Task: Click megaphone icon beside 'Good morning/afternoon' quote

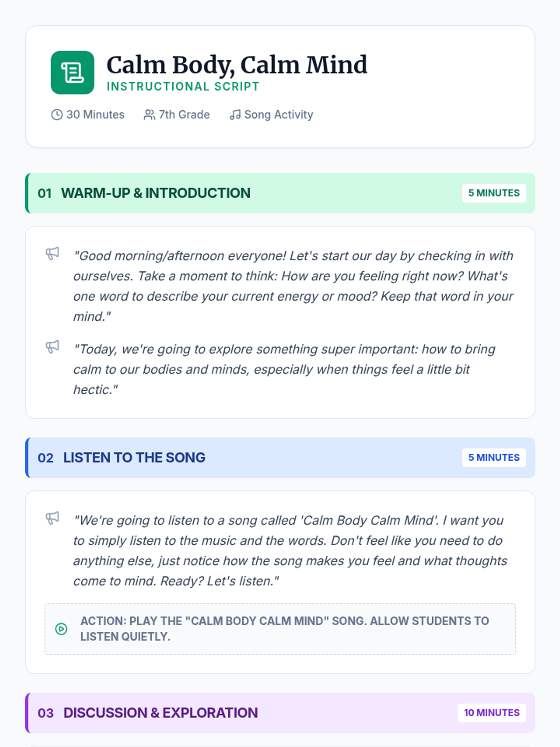Action: 52,254
